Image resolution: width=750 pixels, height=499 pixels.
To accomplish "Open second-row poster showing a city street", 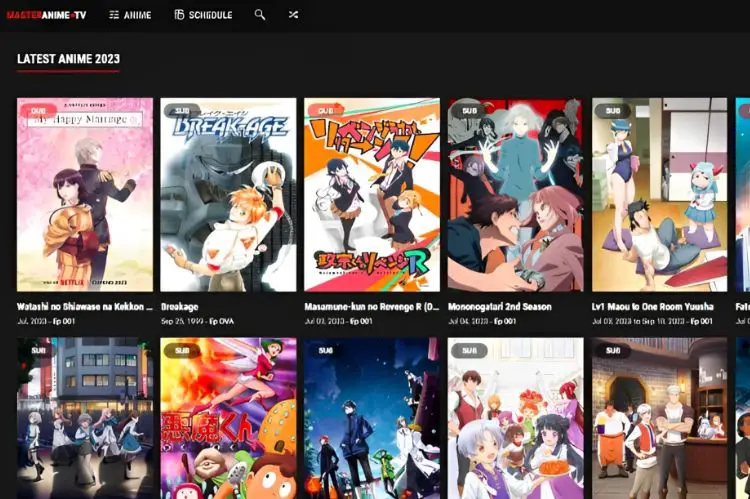I will click(x=85, y=418).
